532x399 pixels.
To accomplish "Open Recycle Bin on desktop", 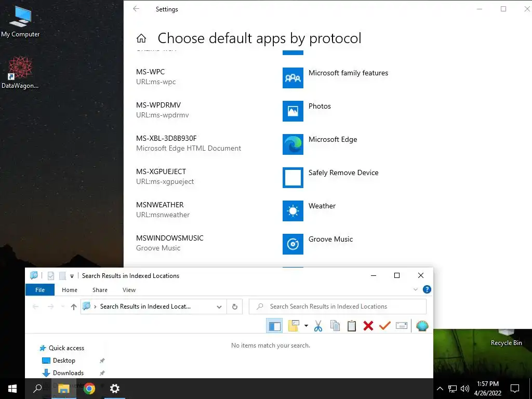I will (506, 338).
